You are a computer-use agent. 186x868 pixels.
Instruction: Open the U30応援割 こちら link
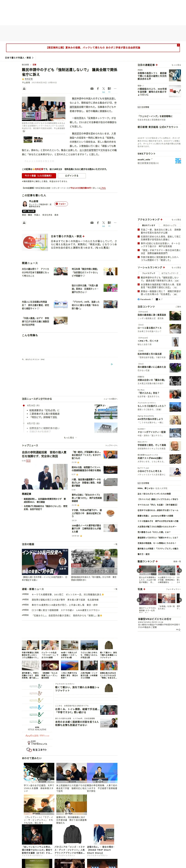103,188
